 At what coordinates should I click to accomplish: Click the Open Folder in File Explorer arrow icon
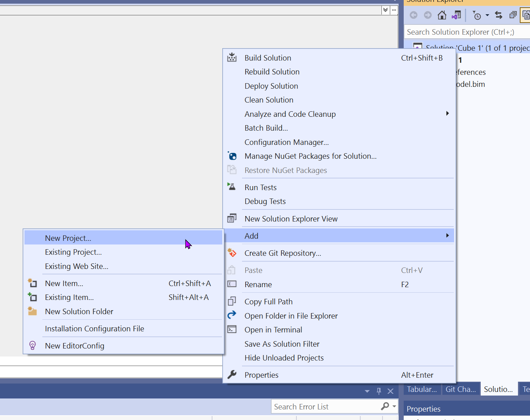tap(232, 315)
